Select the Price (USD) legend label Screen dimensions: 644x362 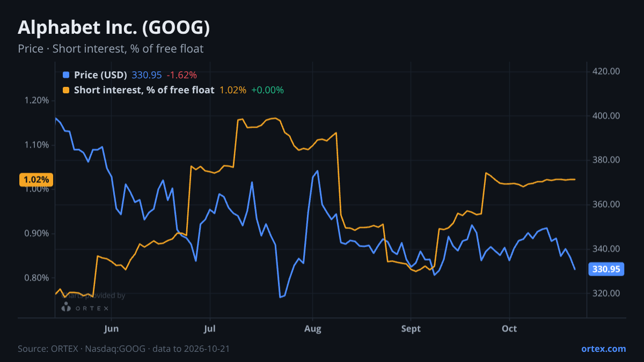coord(100,75)
